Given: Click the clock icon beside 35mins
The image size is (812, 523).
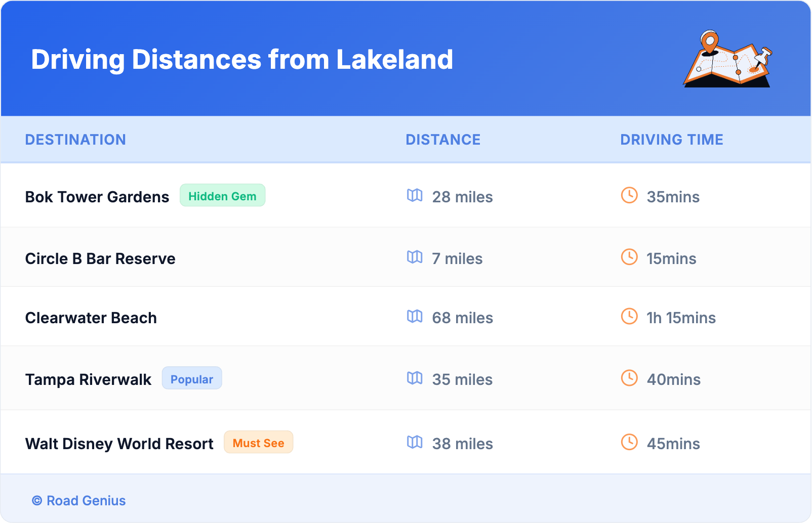Looking at the screenshot, I should pyautogui.click(x=629, y=195).
